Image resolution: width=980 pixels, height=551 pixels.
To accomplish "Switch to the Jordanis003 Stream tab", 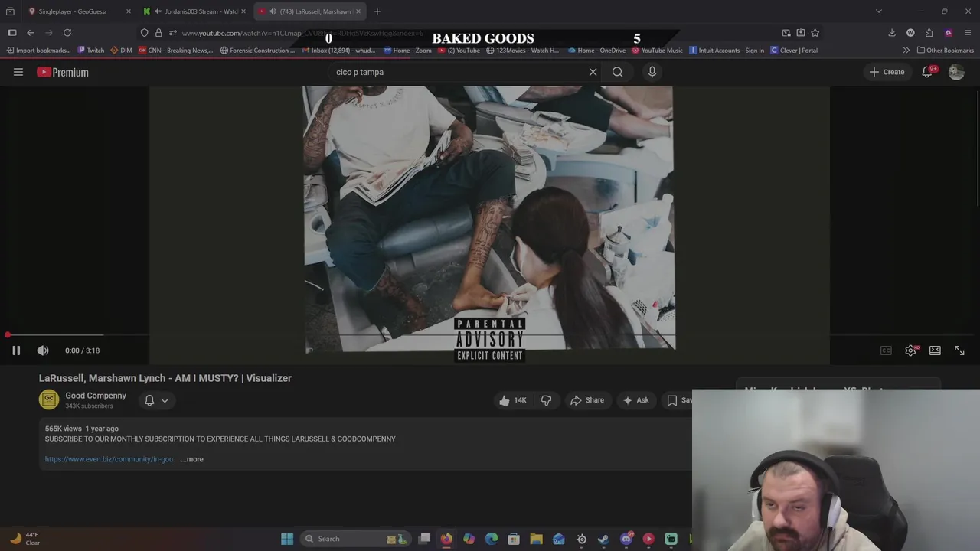I will [195, 11].
